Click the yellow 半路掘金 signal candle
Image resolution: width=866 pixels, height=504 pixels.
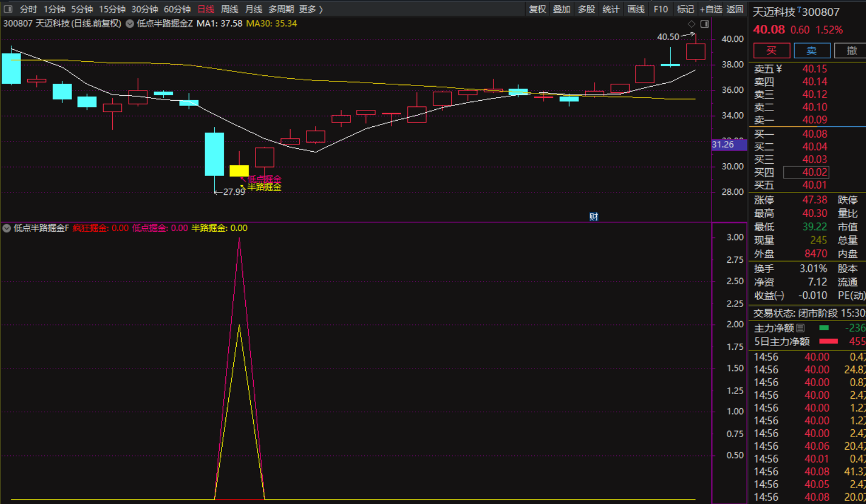tap(239, 170)
